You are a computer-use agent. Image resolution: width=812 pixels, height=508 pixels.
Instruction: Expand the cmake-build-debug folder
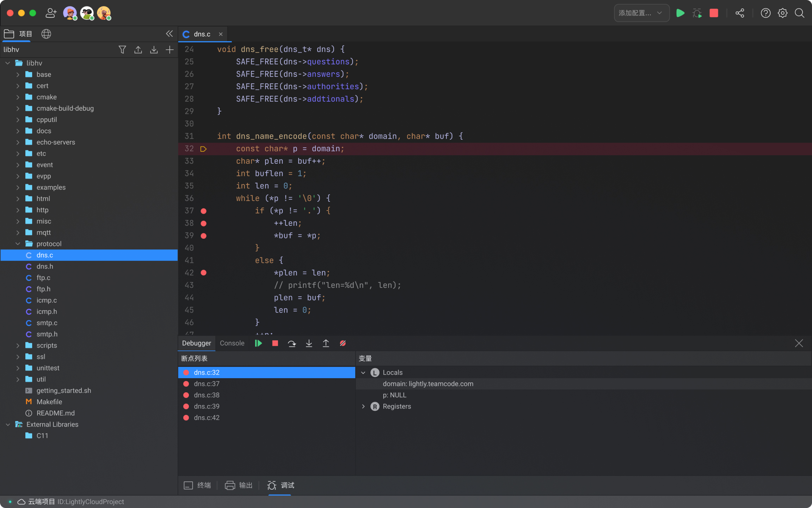click(x=18, y=108)
